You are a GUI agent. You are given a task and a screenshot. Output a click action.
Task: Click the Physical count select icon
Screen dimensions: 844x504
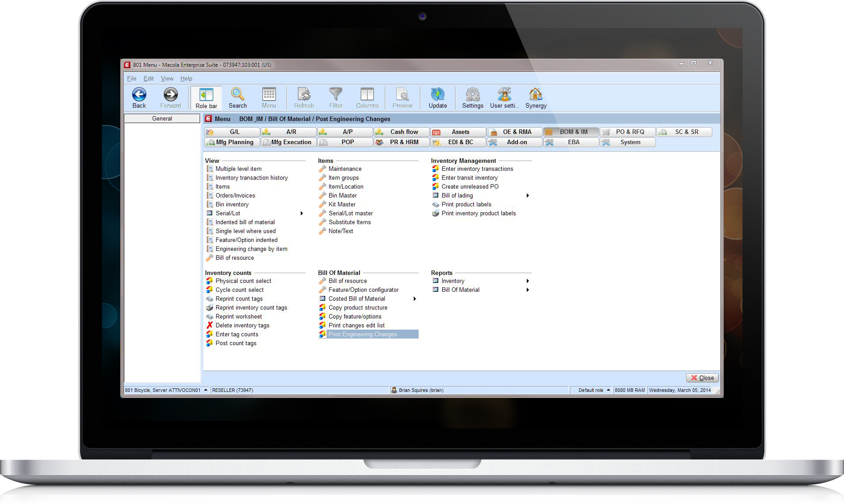coord(210,281)
